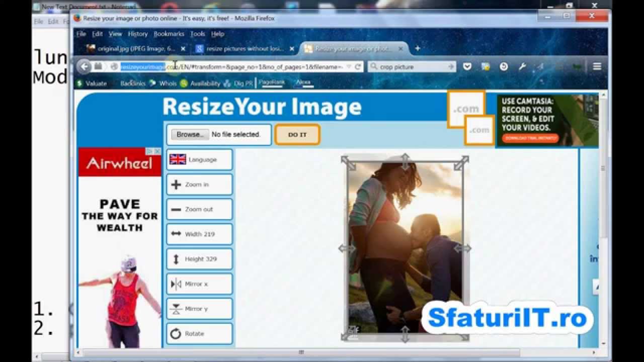Open the Help menu
The height and width of the screenshot is (362, 644).
point(217,34)
